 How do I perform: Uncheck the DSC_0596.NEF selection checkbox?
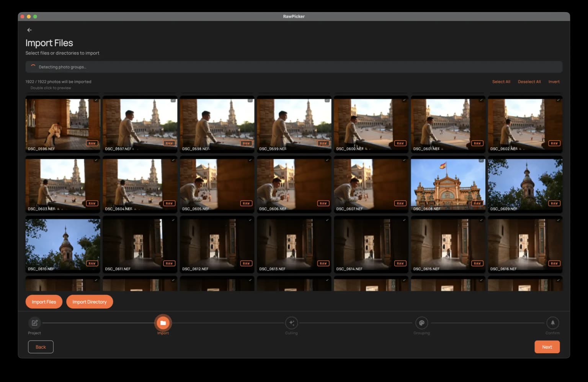coord(96,100)
